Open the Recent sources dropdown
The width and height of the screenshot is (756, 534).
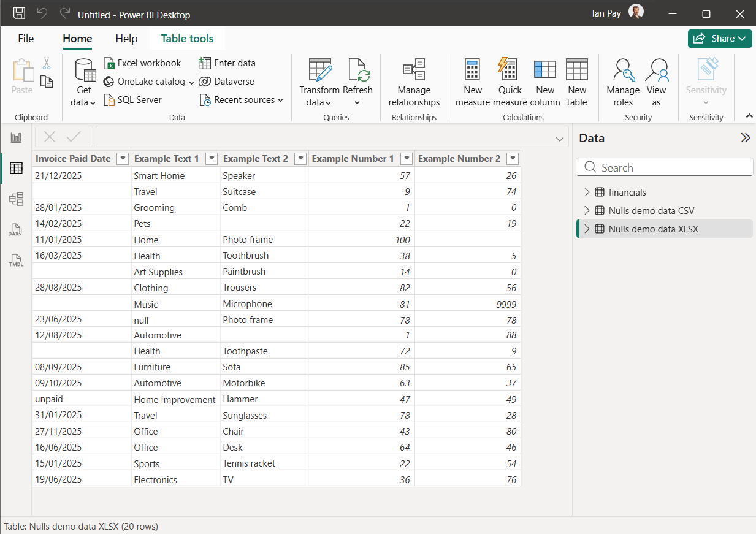(x=242, y=99)
